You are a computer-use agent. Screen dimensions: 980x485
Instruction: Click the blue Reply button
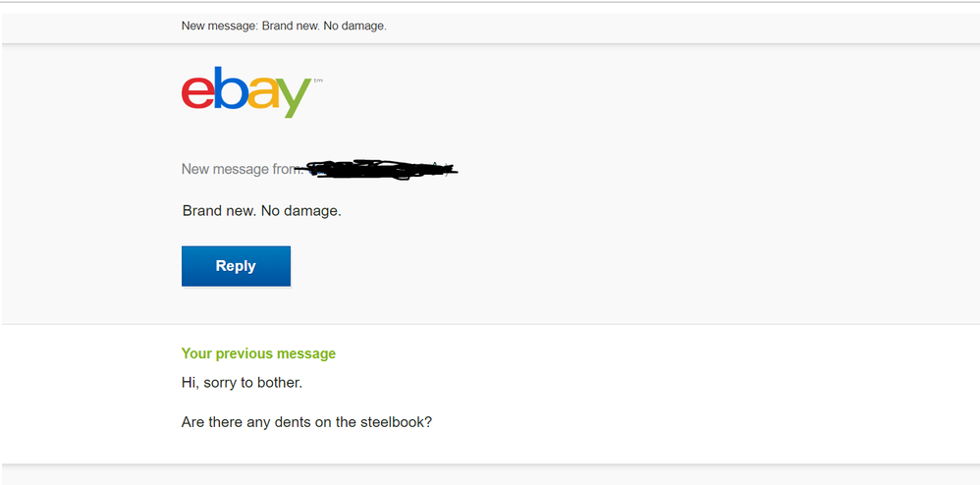(236, 266)
